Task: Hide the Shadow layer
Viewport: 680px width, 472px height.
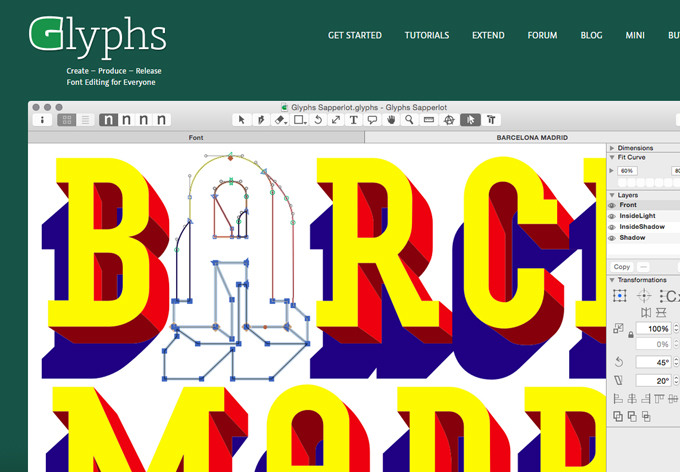Action: point(612,238)
